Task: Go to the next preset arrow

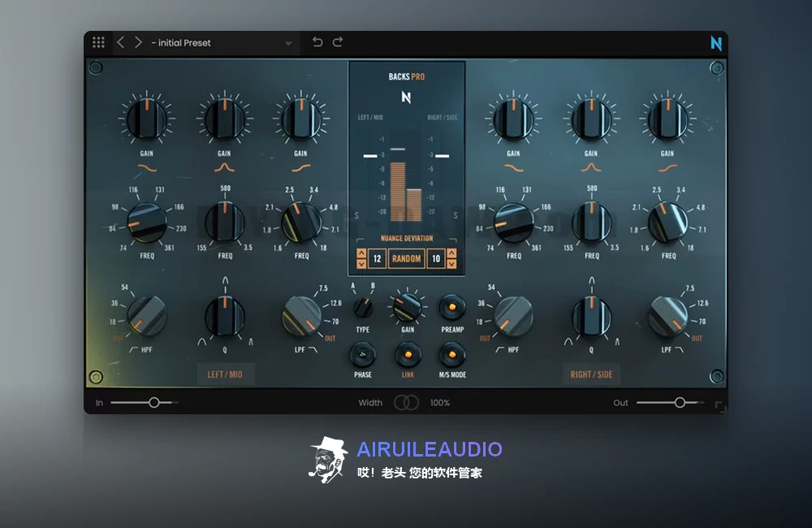Action: (138, 42)
